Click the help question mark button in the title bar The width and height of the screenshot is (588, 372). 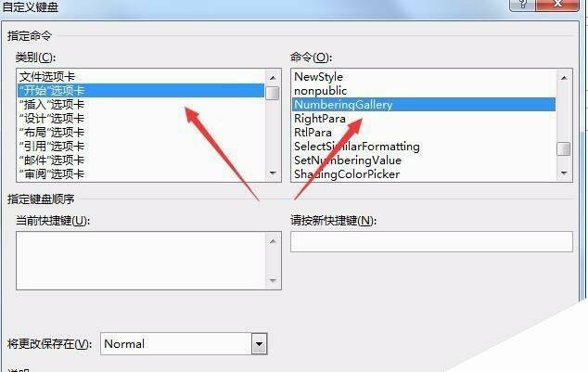(522, 4)
